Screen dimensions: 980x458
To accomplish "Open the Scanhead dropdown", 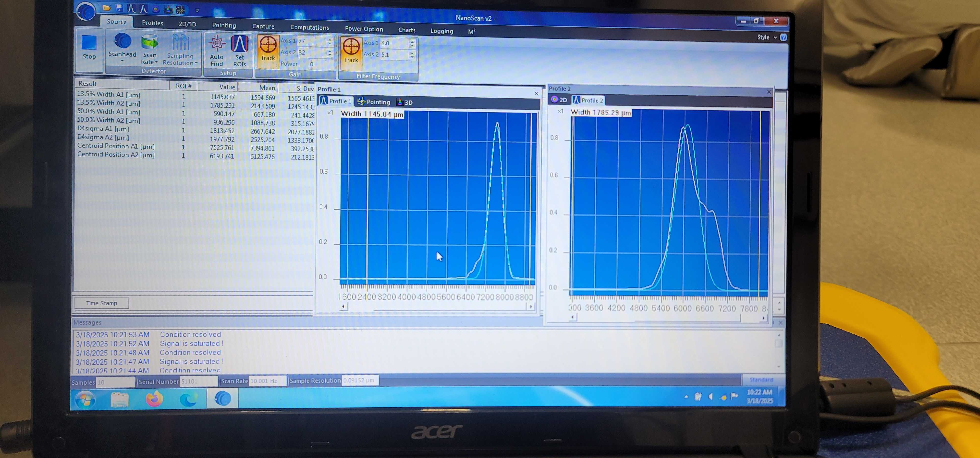I will pos(122,48).
